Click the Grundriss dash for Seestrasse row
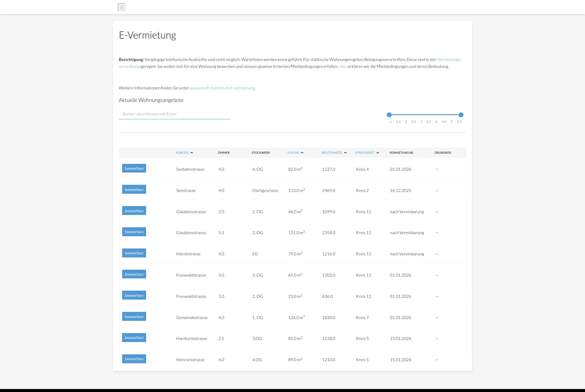 (x=437, y=190)
